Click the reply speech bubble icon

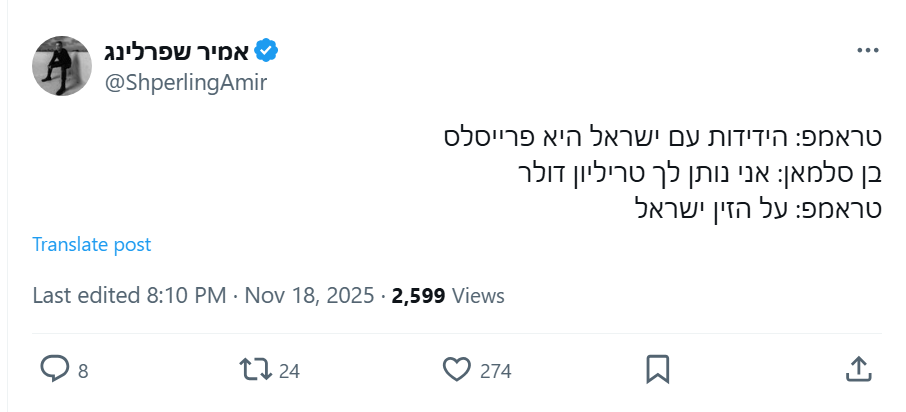53,370
